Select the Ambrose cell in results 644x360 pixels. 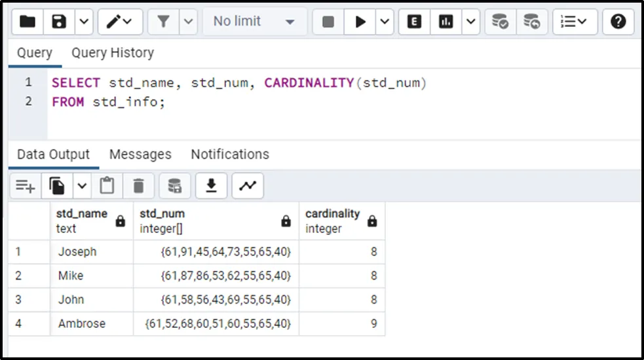click(x=82, y=323)
